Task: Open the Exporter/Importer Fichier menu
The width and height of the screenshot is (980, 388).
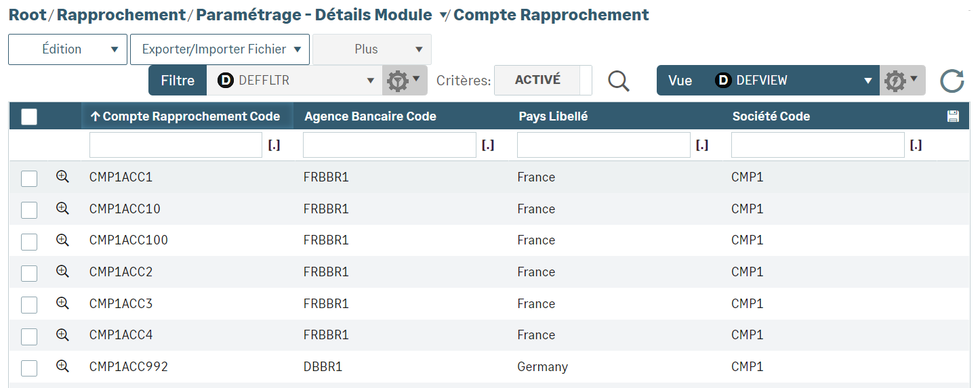Action: (x=220, y=49)
